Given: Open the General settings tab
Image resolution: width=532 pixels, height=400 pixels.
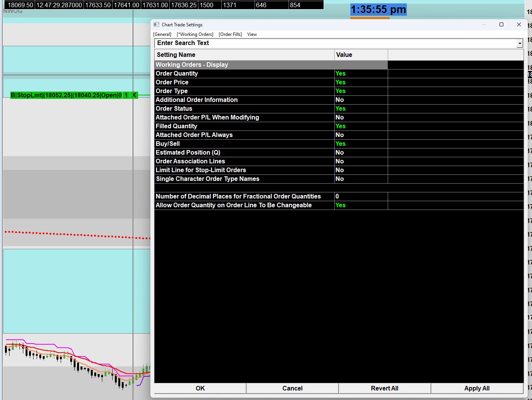Looking at the screenshot, I should [162, 34].
